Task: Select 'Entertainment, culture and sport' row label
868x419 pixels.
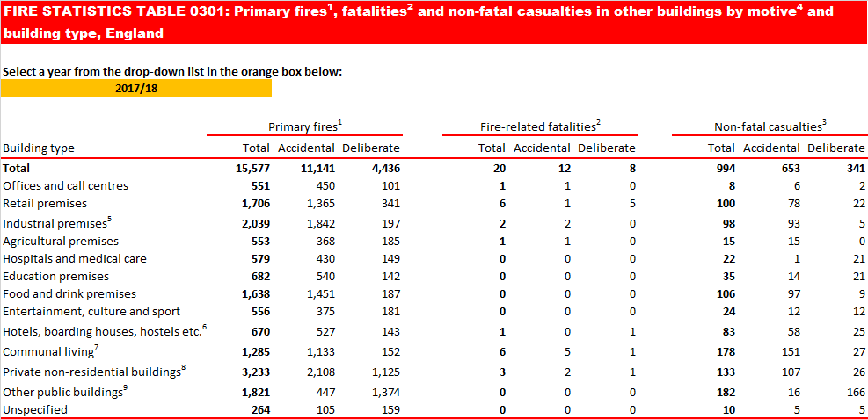Action: point(91,311)
